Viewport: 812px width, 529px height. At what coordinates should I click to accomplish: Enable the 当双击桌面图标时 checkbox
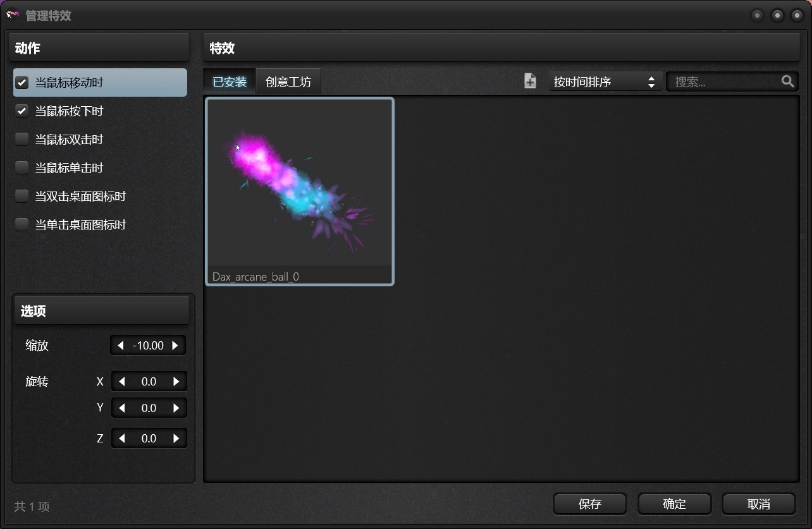(21, 196)
